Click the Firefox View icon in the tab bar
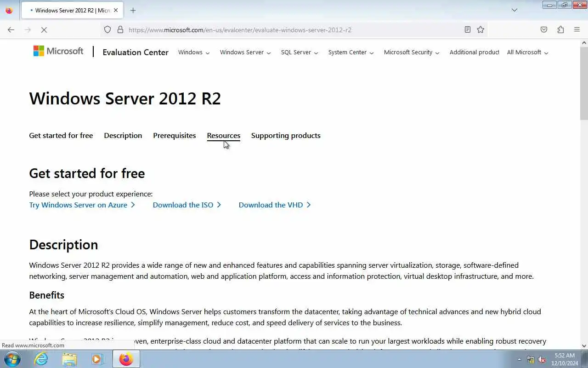This screenshot has width=588, height=368. click(x=9, y=10)
